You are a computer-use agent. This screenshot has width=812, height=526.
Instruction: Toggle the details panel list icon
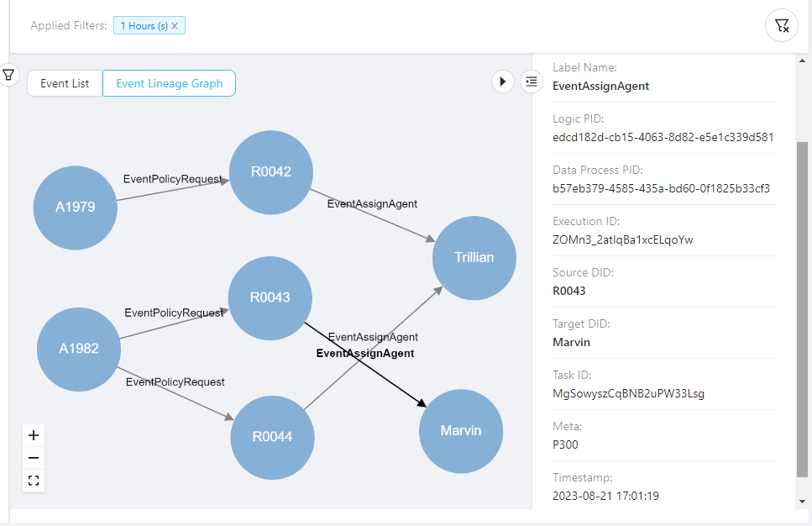[531, 82]
